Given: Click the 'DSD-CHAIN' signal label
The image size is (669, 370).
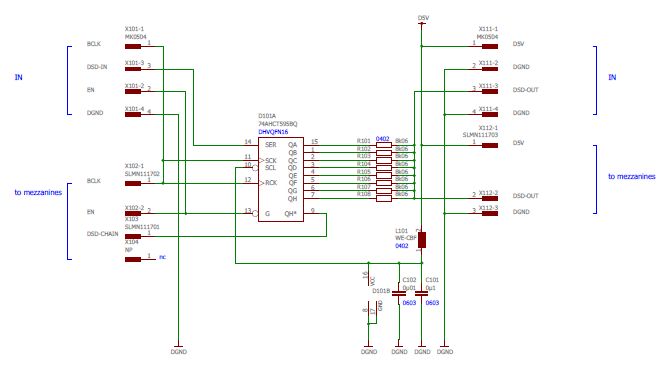Looking at the screenshot, I should [x=102, y=234].
